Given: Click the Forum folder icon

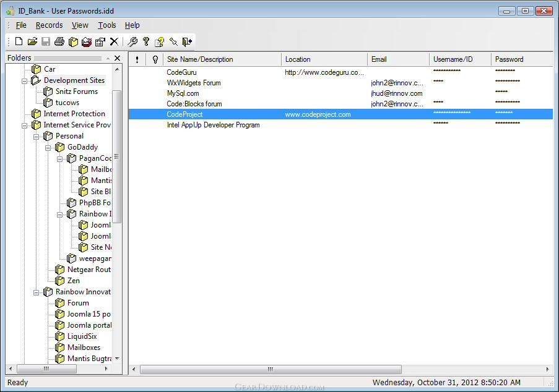Looking at the screenshot, I should click(59, 303).
